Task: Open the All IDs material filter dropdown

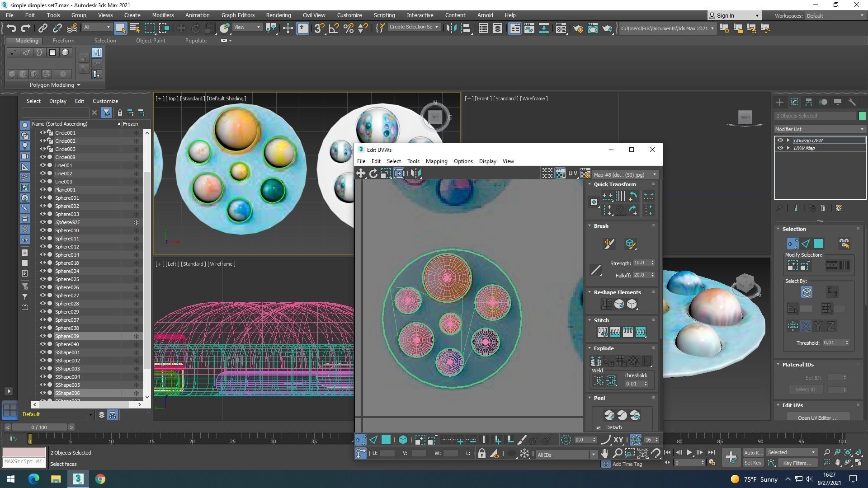Action: 594,455
